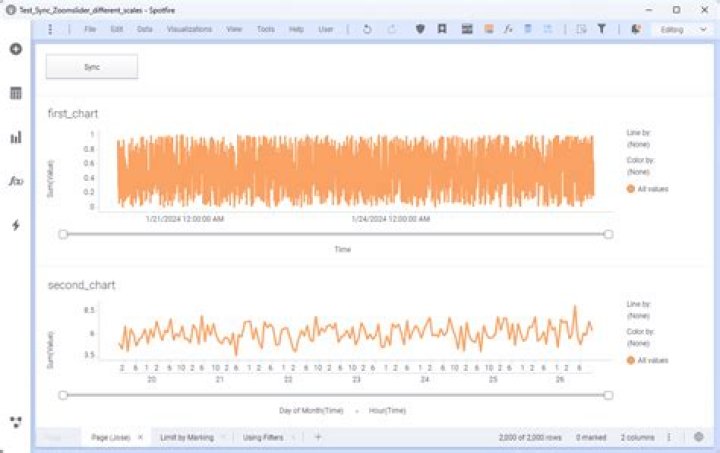
Task: Click the second_chart title
Action: point(81,285)
